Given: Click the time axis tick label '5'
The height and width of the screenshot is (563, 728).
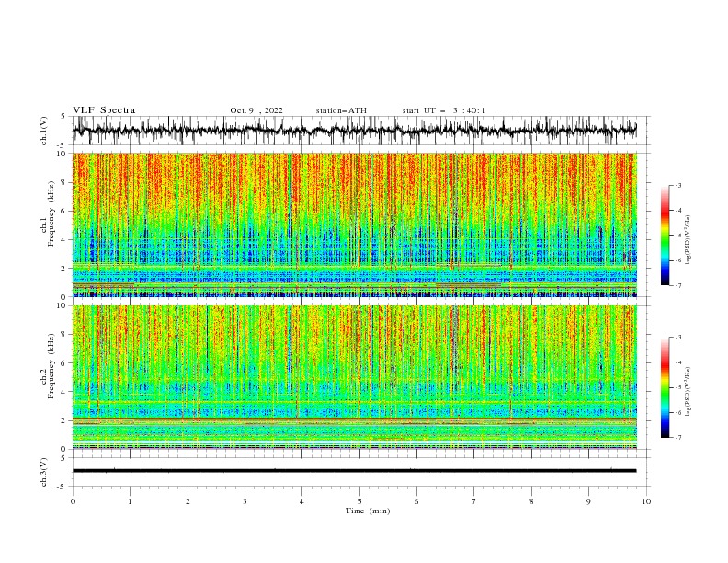Looking at the screenshot, I should click(x=359, y=501).
